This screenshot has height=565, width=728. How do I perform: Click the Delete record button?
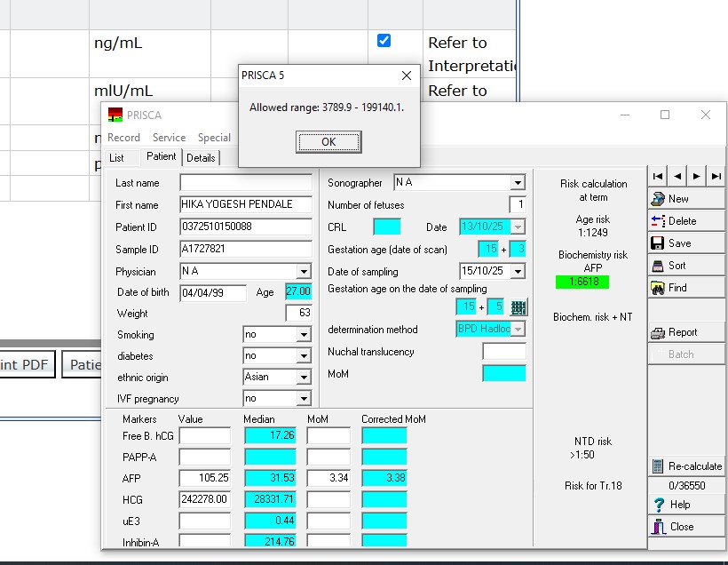(685, 221)
